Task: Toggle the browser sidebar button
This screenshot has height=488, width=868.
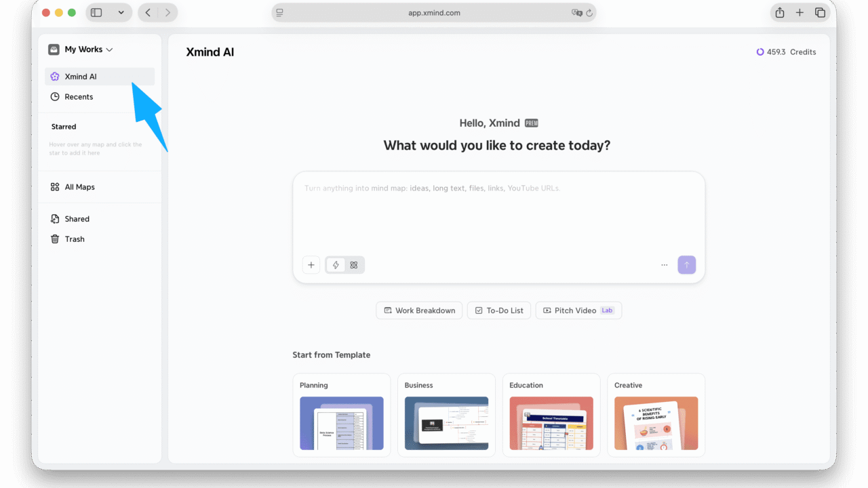Action: point(96,12)
